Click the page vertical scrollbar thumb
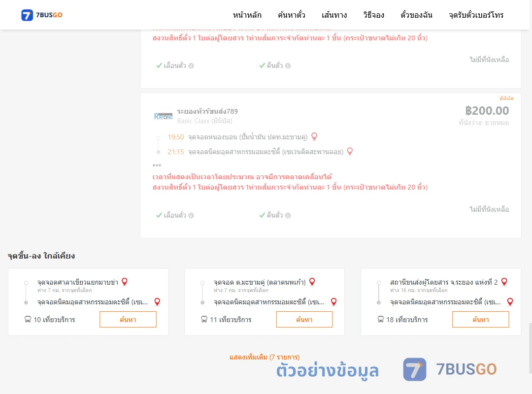 [530, 348]
